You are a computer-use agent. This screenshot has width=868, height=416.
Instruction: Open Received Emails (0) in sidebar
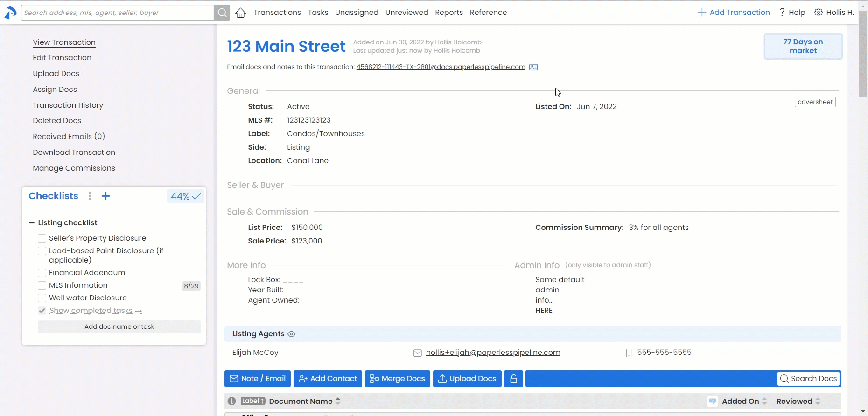69,137
